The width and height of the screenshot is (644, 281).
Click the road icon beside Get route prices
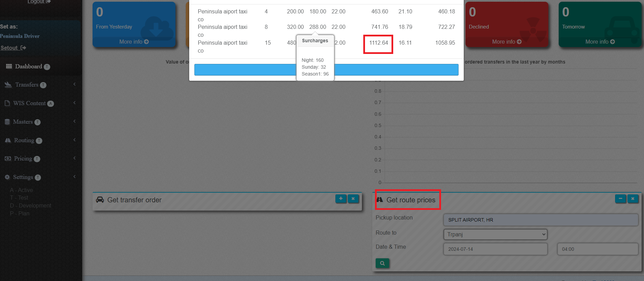click(380, 200)
